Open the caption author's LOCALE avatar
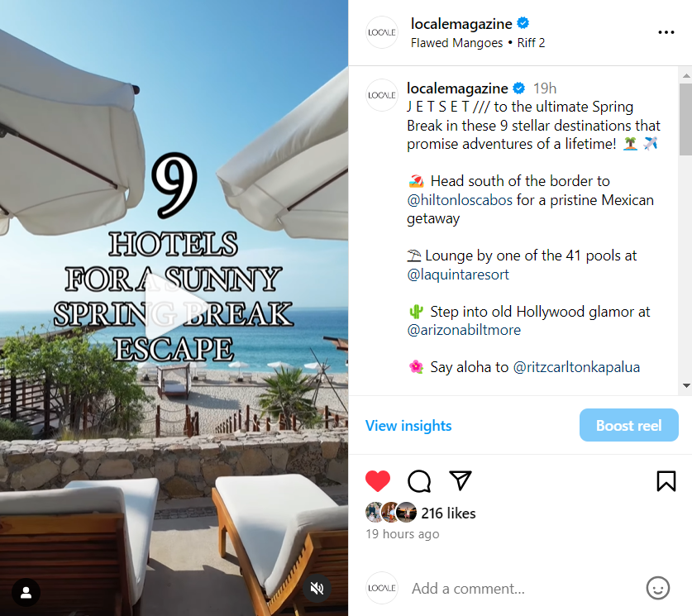692x616 pixels. point(382,95)
